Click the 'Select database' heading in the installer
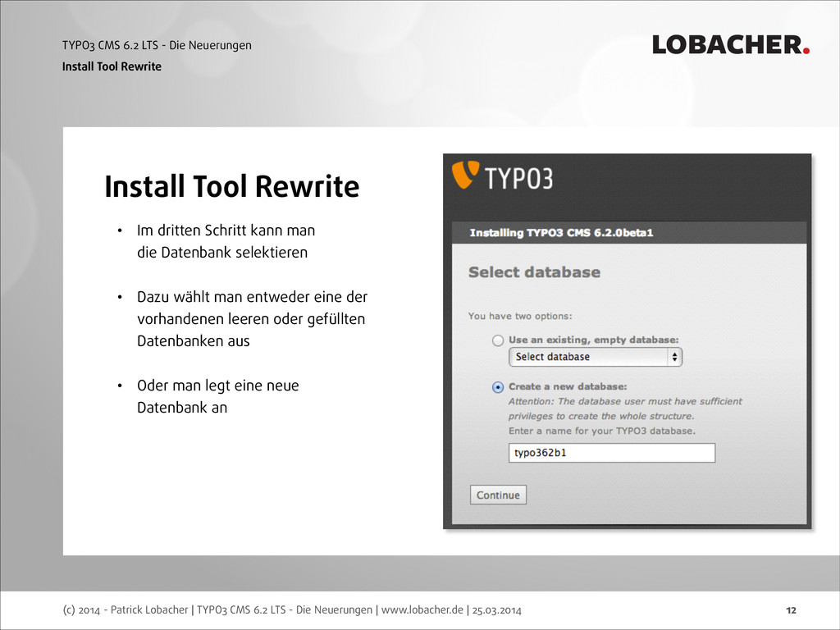 click(x=534, y=272)
